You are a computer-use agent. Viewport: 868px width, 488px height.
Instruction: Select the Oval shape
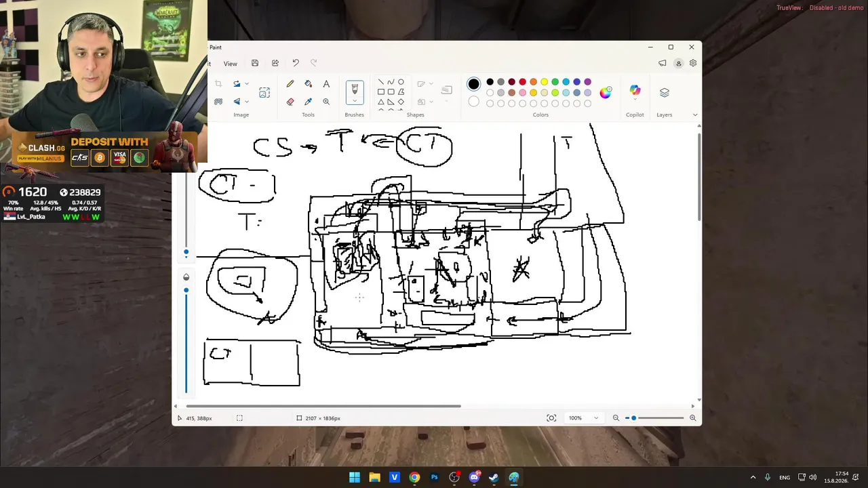[x=401, y=82]
